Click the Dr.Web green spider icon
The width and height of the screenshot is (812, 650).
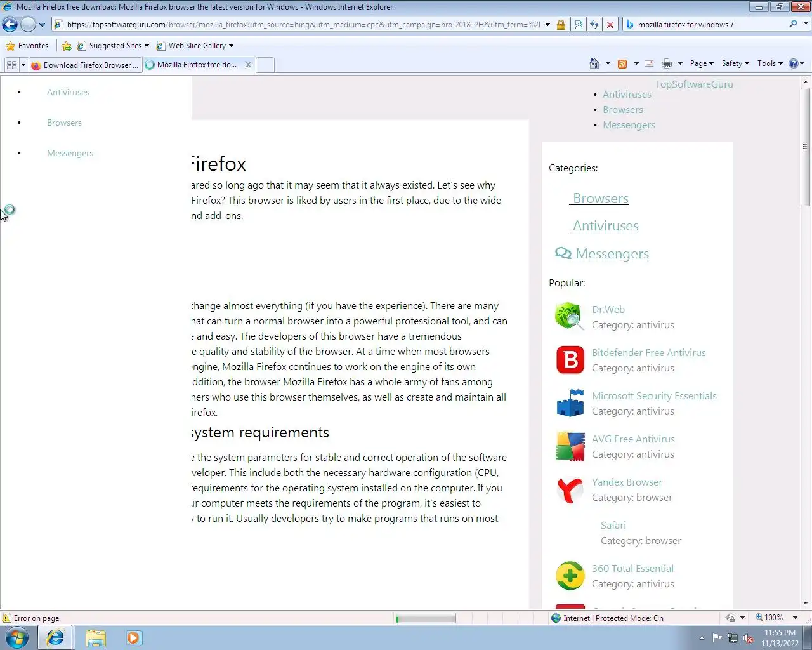[x=570, y=316]
